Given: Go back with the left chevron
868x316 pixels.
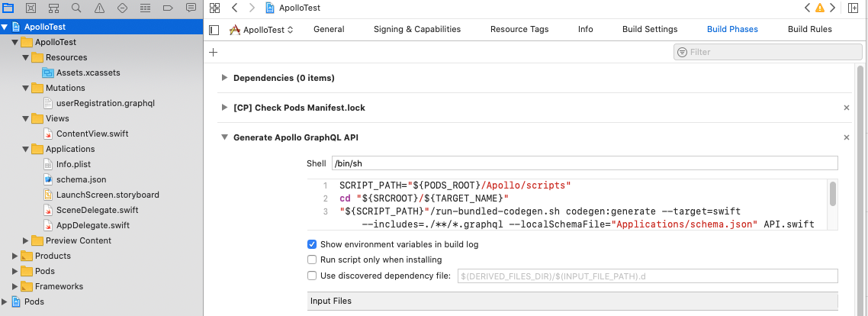Looking at the screenshot, I should (235, 8).
